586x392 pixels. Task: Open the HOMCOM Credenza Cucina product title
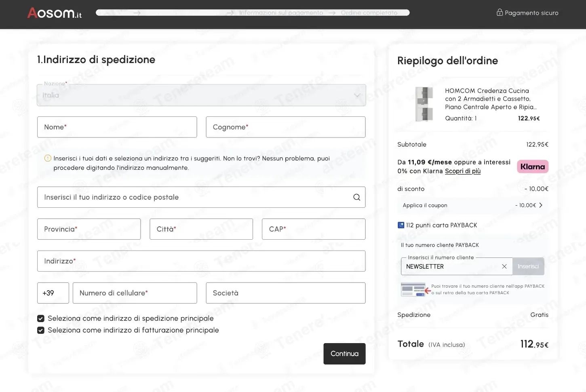(491, 99)
